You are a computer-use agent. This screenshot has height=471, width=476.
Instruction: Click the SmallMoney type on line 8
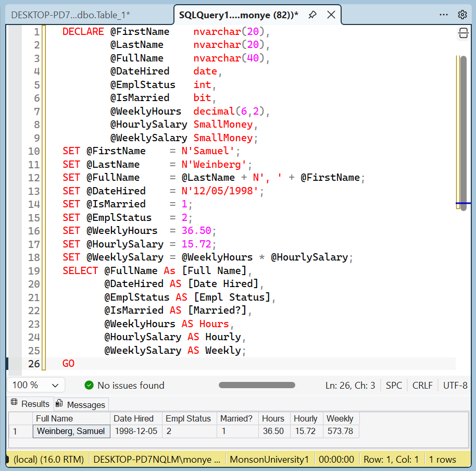tap(223, 125)
